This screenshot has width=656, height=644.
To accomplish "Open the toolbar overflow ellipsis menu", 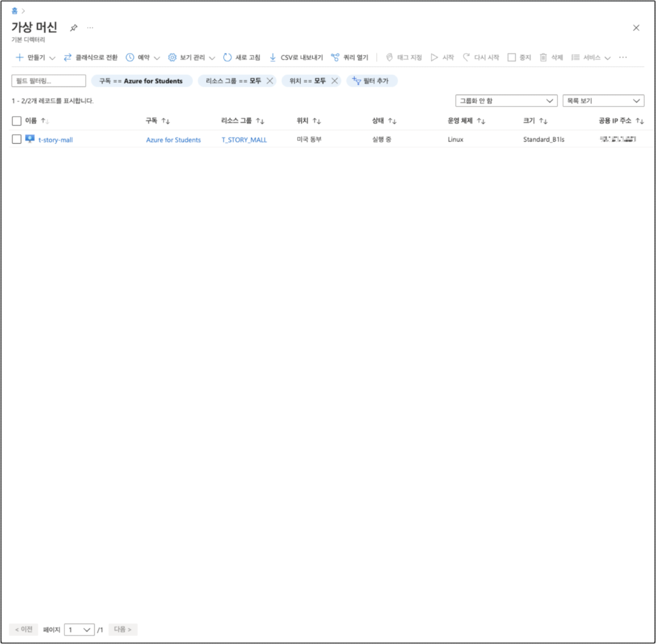I will 623,57.
